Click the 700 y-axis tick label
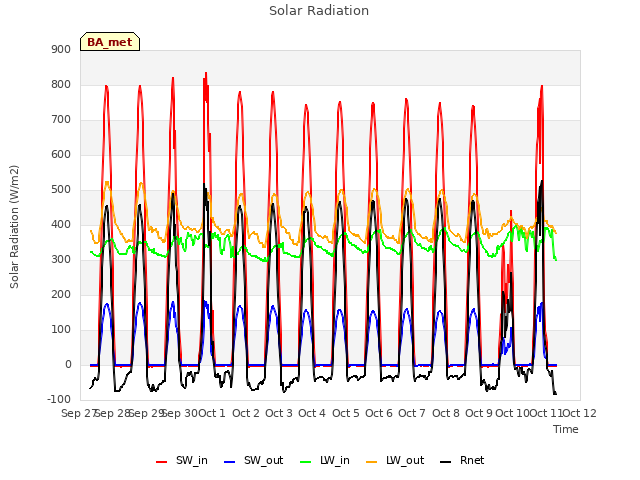The width and height of the screenshot is (640, 480). click(x=61, y=120)
